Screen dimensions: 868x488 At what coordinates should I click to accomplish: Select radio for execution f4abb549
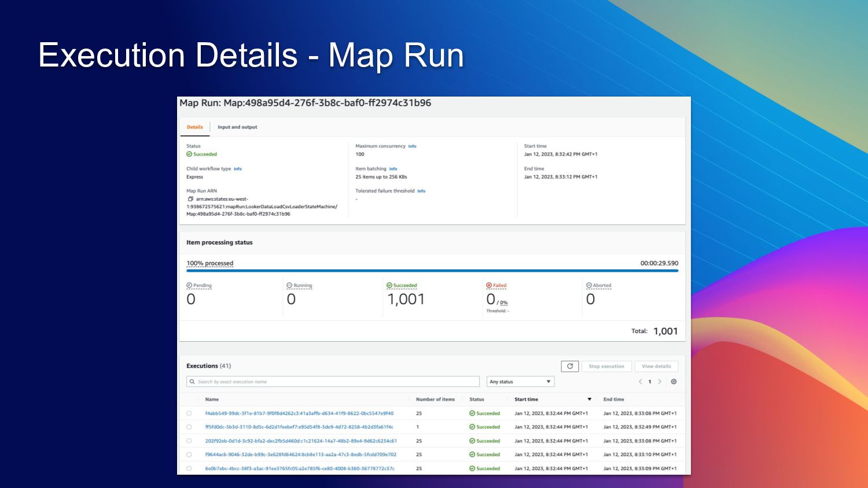[x=189, y=413]
